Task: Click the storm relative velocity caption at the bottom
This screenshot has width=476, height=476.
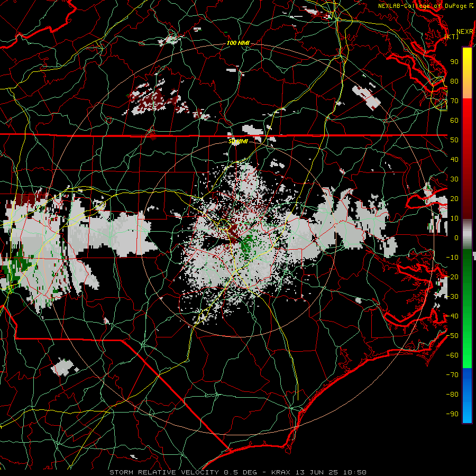Action: [x=238, y=472]
